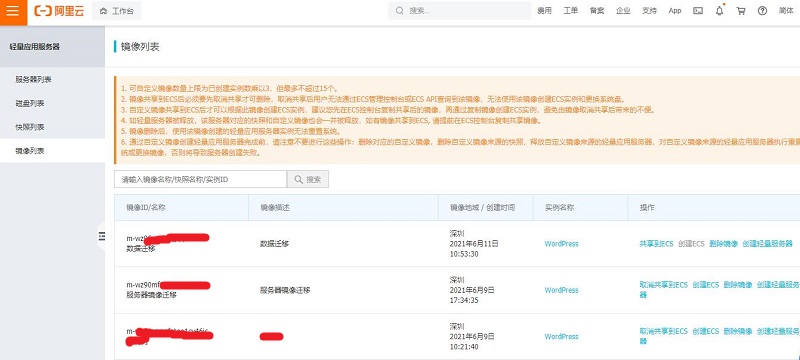This screenshot has width=800, height=360.
Task: Click the 镜像描述 column header
Action: [276, 208]
